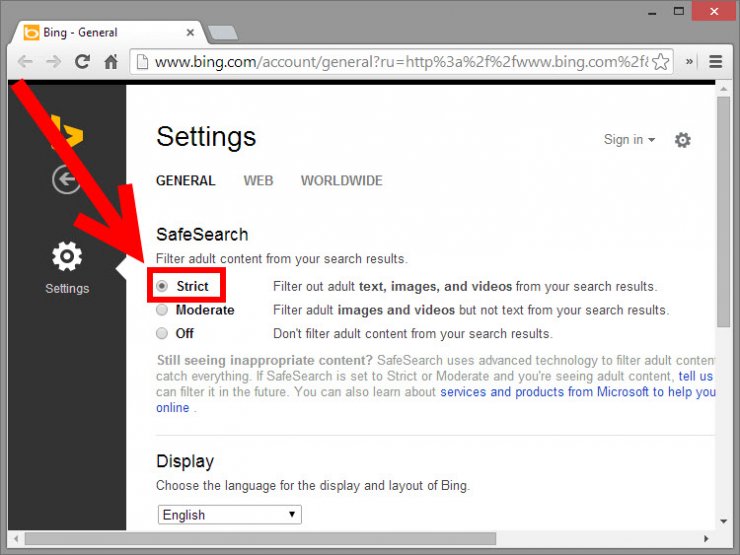This screenshot has height=555, width=740.
Task: Click the 'Display' section heading
Action: [185, 461]
